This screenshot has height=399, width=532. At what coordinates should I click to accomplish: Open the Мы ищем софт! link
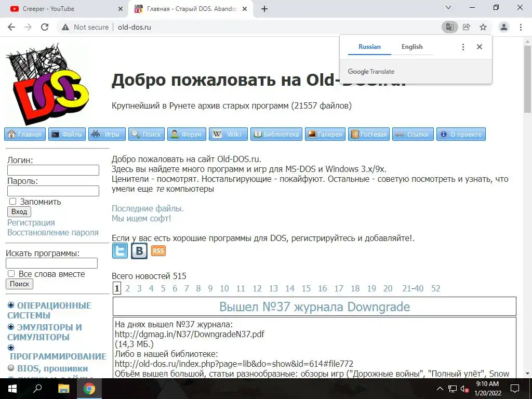[141, 218]
